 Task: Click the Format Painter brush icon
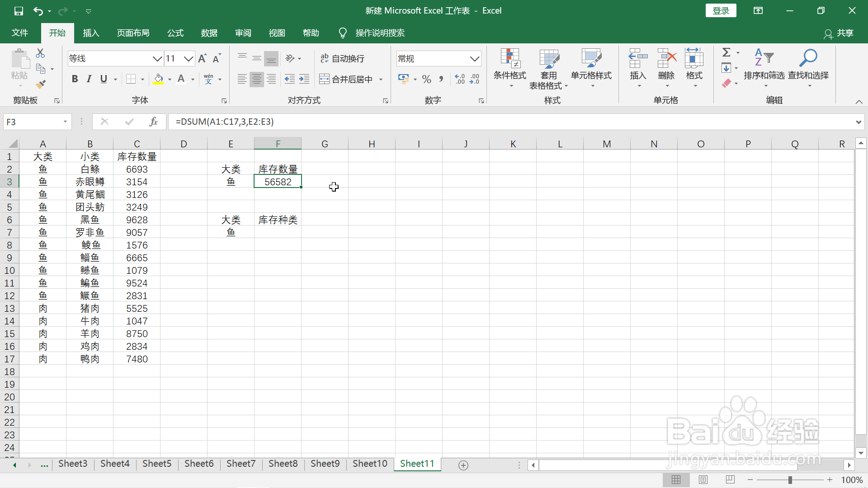click(41, 84)
